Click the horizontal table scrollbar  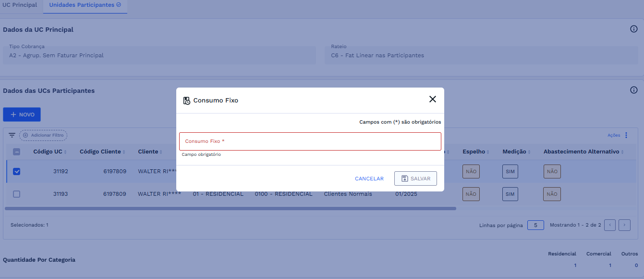point(231,209)
